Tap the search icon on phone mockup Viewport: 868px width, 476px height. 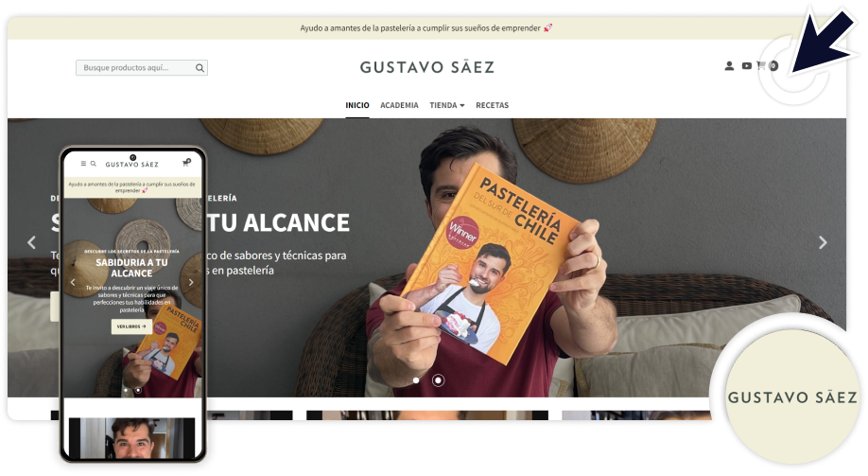pyautogui.click(x=93, y=164)
